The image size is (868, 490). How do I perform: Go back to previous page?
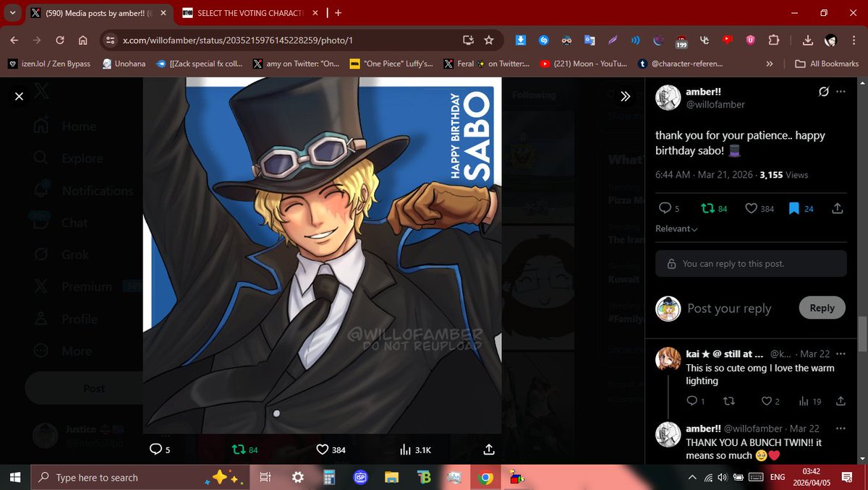tap(16, 40)
